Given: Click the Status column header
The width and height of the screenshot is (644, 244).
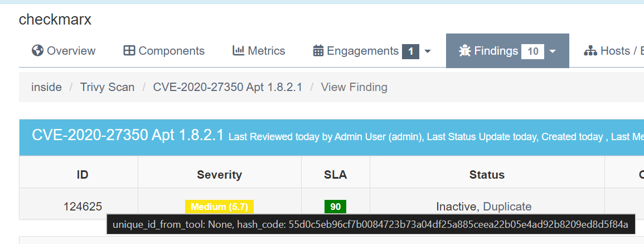Looking at the screenshot, I should click(x=487, y=175).
